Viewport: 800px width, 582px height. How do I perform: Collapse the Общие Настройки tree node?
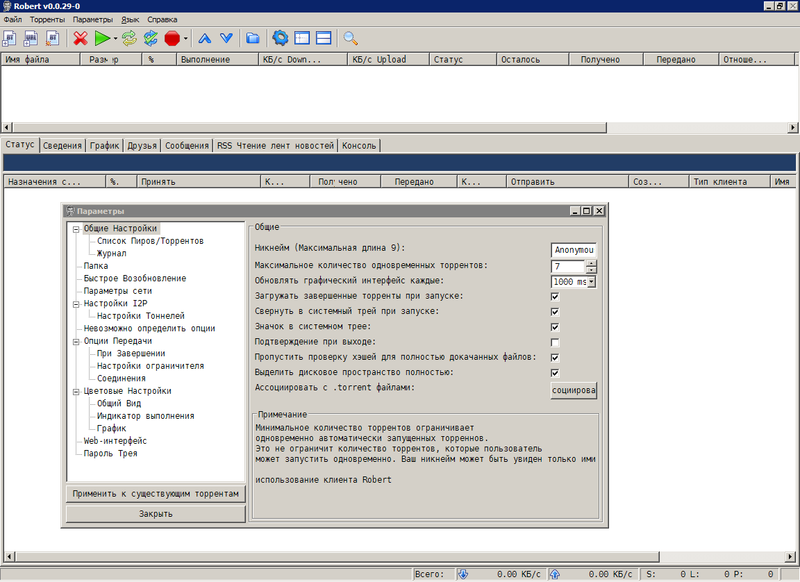[x=76, y=229]
